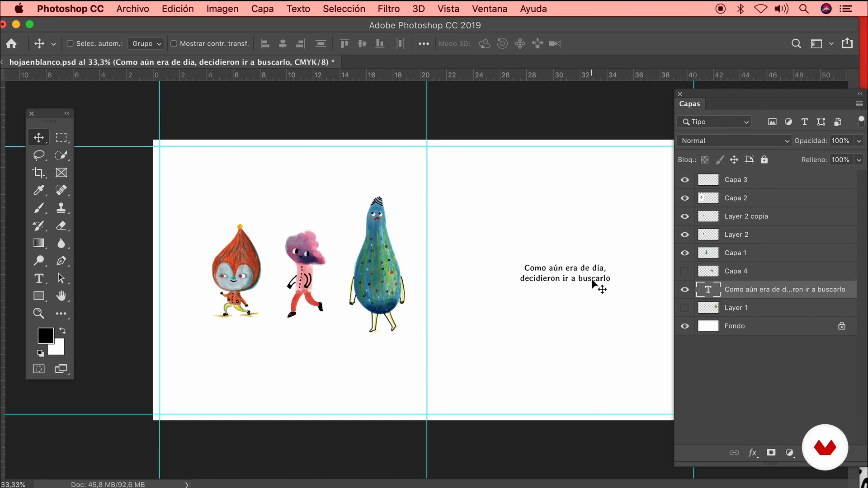Select the Rectangular Marquee tool
This screenshot has height=488, width=868.
tap(61, 137)
